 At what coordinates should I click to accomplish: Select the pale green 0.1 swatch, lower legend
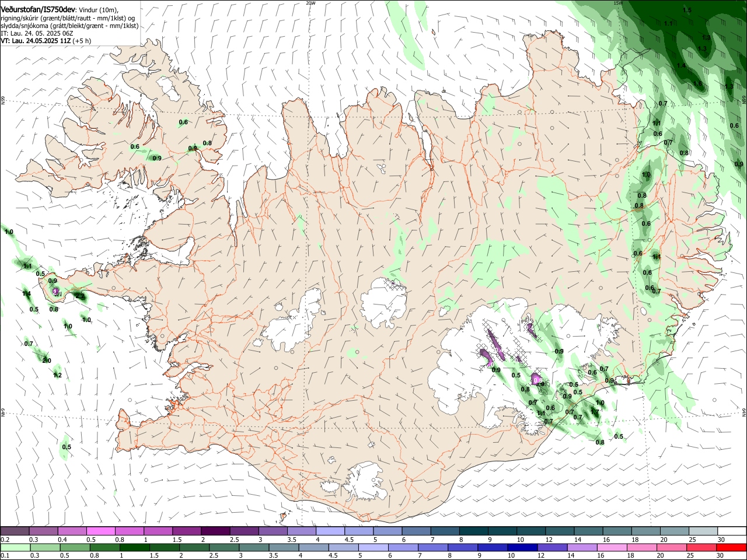coord(15,548)
